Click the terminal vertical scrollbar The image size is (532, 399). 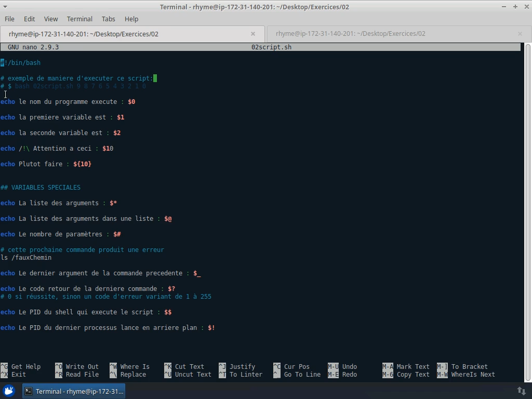tap(528, 212)
